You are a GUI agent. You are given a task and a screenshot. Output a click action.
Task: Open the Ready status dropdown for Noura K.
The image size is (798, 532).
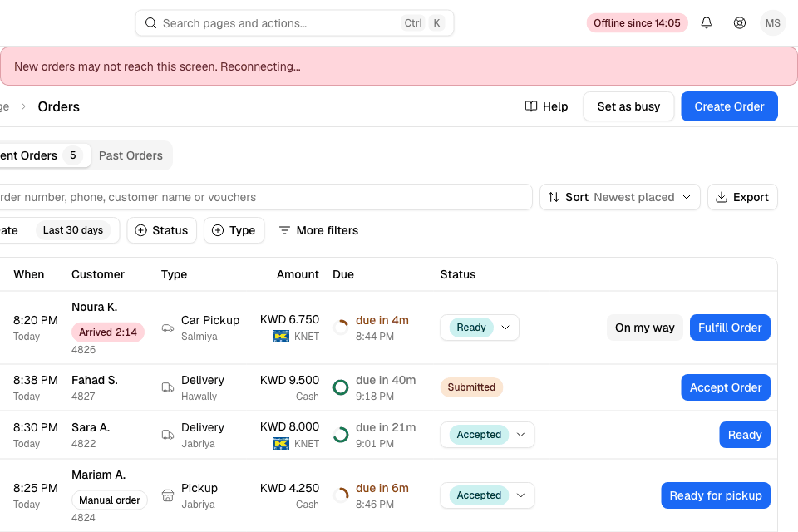click(x=480, y=328)
